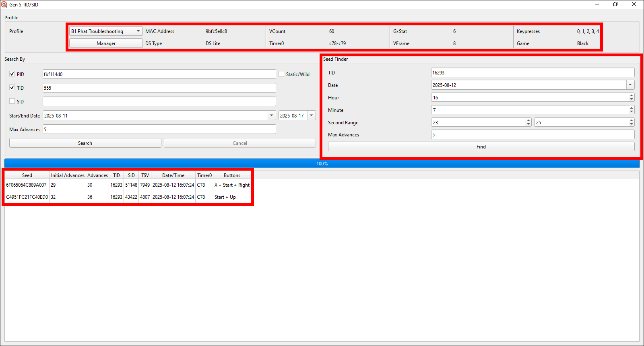Focus the PID input field fbf114d0
The height and width of the screenshot is (346, 644).
(159, 74)
